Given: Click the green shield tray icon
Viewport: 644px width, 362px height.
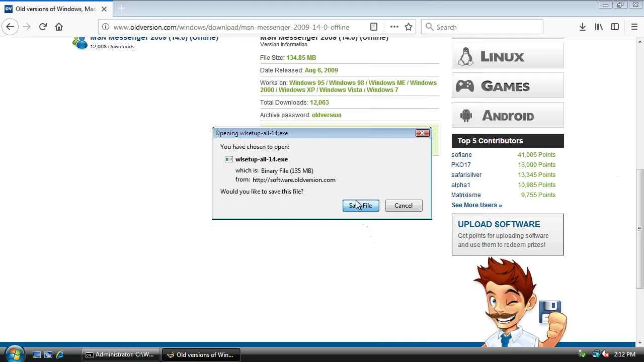Looking at the screenshot, I should click(583, 354).
